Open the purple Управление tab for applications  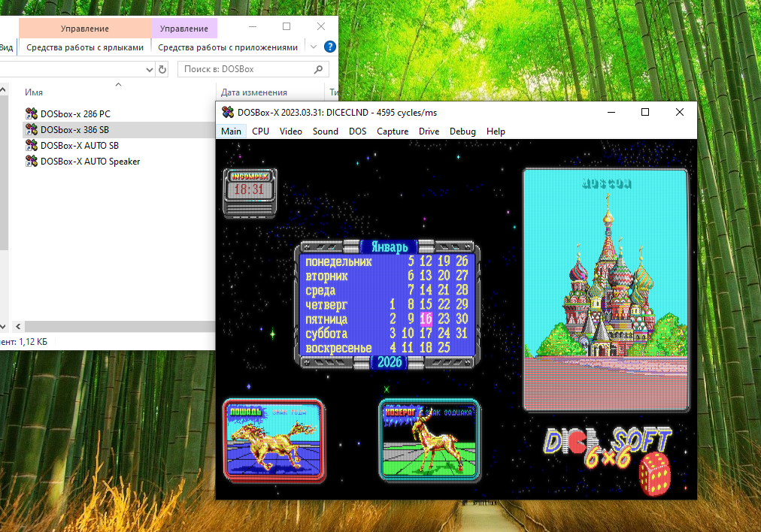coord(184,29)
